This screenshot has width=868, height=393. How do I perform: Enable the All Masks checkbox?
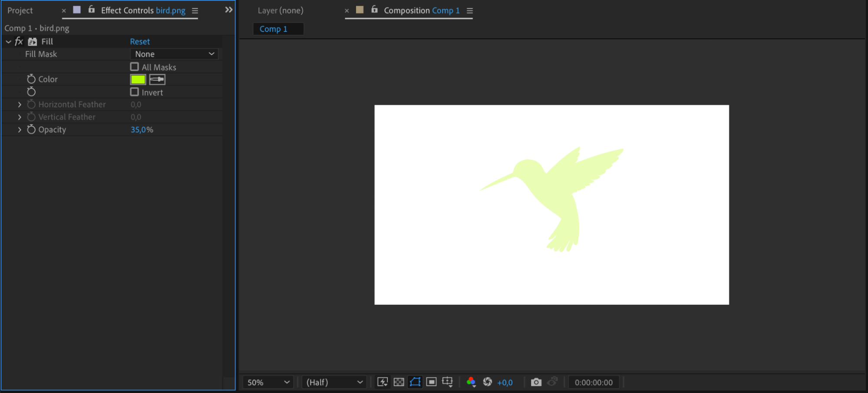[x=135, y=67]
